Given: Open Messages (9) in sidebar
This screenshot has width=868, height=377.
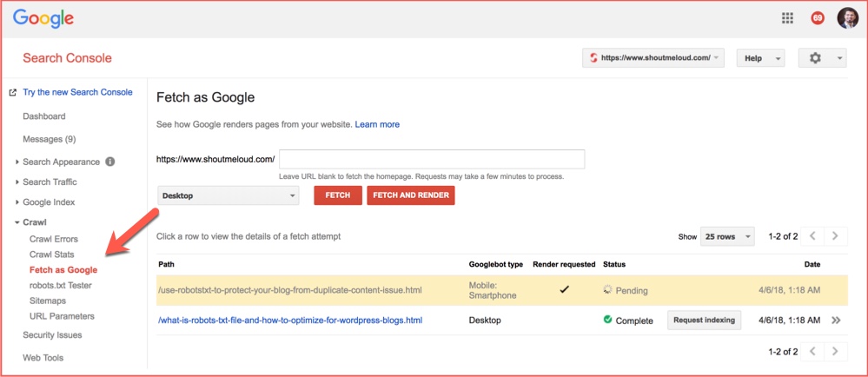Looking at the screenshot, I should click(x=50, y=139).
